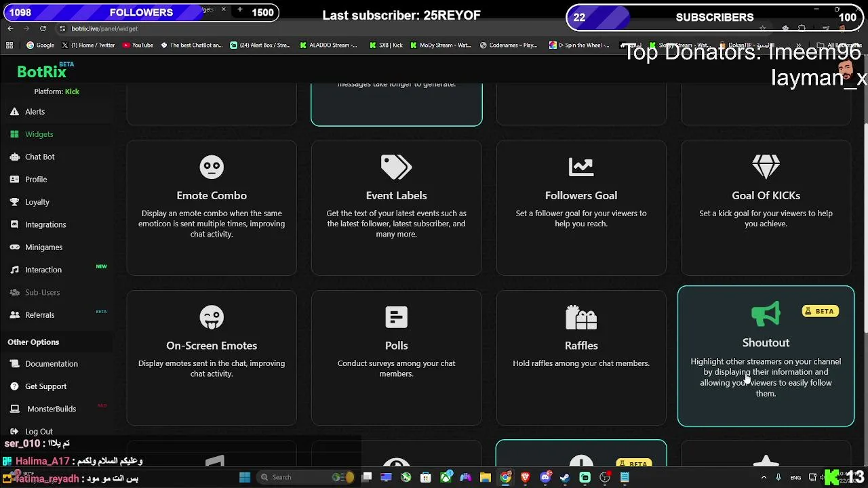Image resolution: width=868 pixels, height=488 pixels.
Task: Open the Documentation file icon
Action: 14,364
